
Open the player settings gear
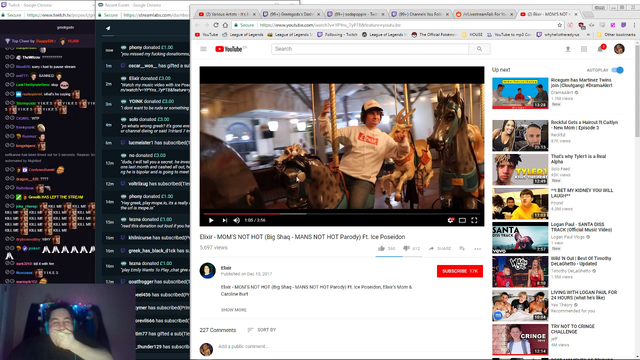450,220
